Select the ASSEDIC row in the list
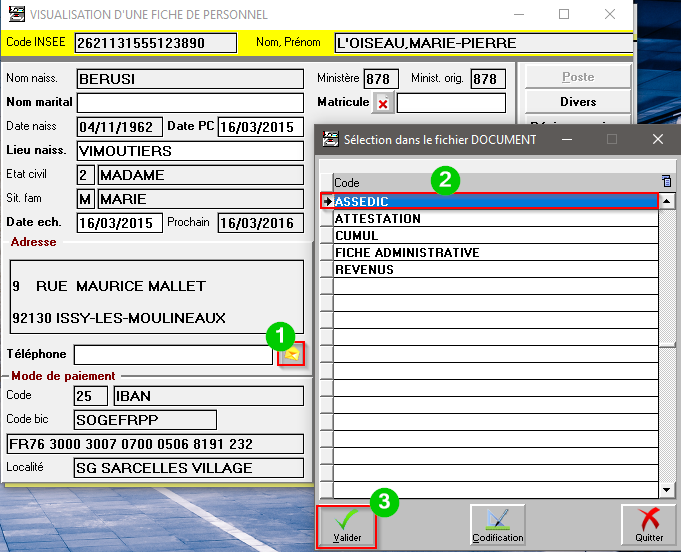Viewport: 681px width, 552px height. 495,201
